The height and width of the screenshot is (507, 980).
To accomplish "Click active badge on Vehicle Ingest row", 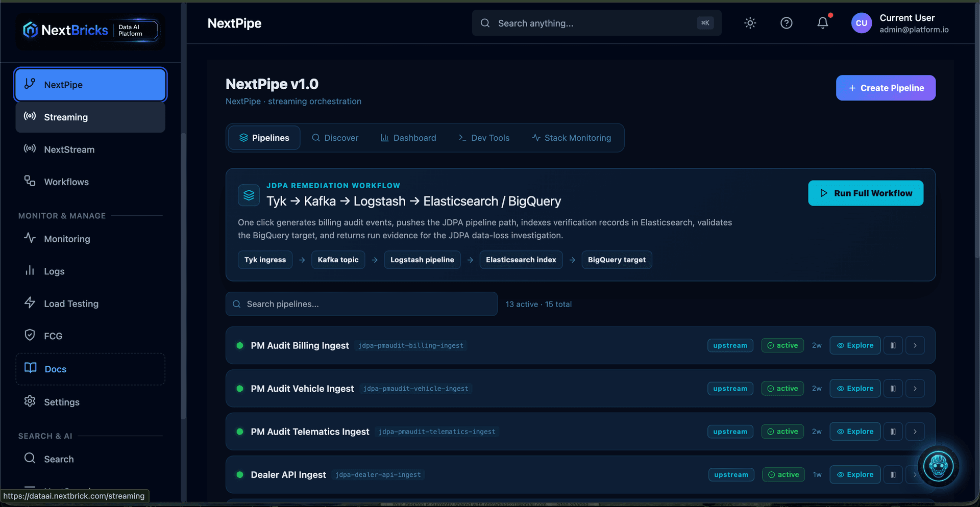I will [x=782, y=388].
